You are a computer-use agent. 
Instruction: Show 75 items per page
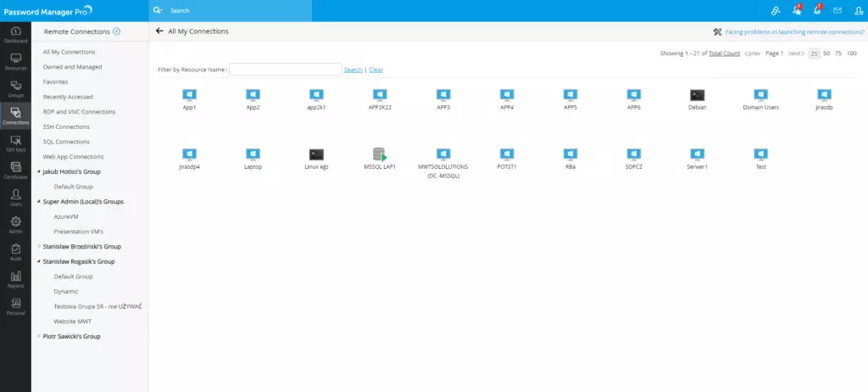(838, 53)
